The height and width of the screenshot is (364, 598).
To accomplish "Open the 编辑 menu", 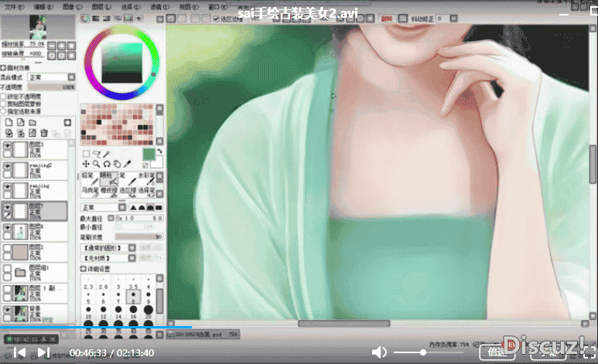I will point(43,6).
